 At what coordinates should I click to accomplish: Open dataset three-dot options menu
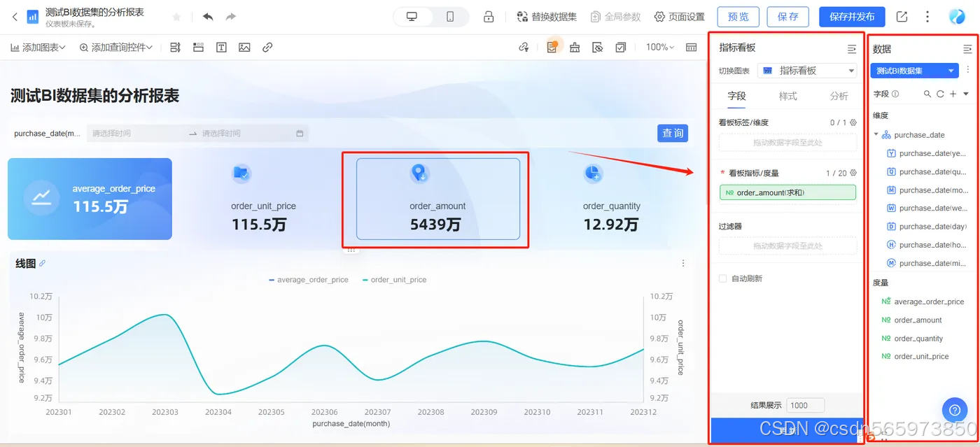968,70
